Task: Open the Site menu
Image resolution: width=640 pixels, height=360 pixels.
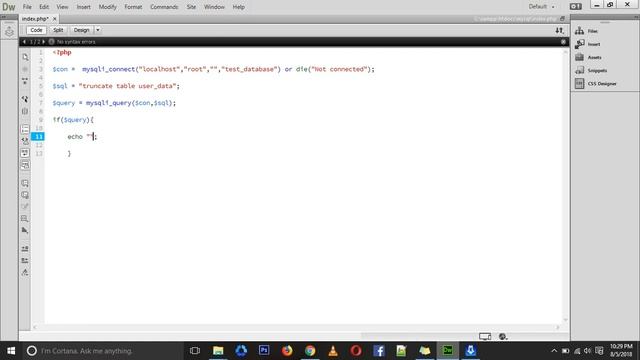Action: pos(191,7)
